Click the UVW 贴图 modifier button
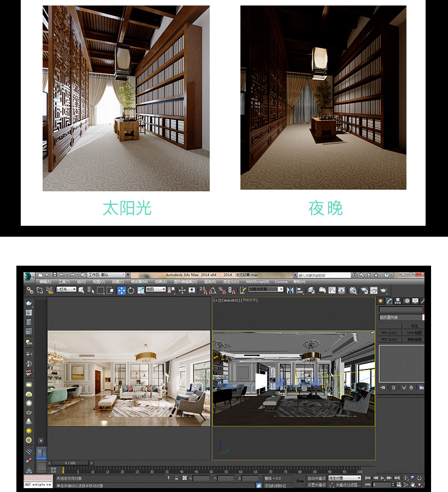 click(x=414, y=332)
